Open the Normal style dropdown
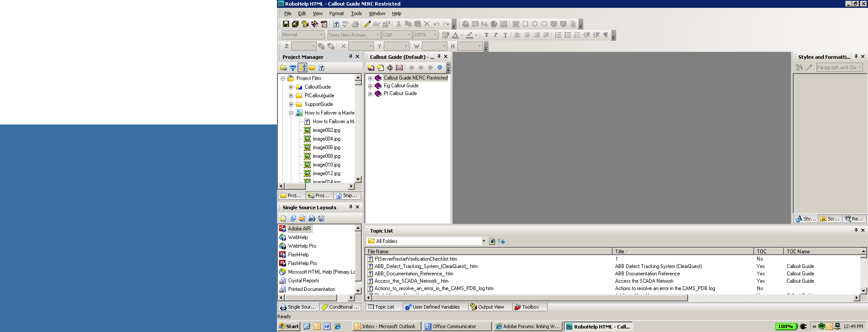 (x=321, y=35)
